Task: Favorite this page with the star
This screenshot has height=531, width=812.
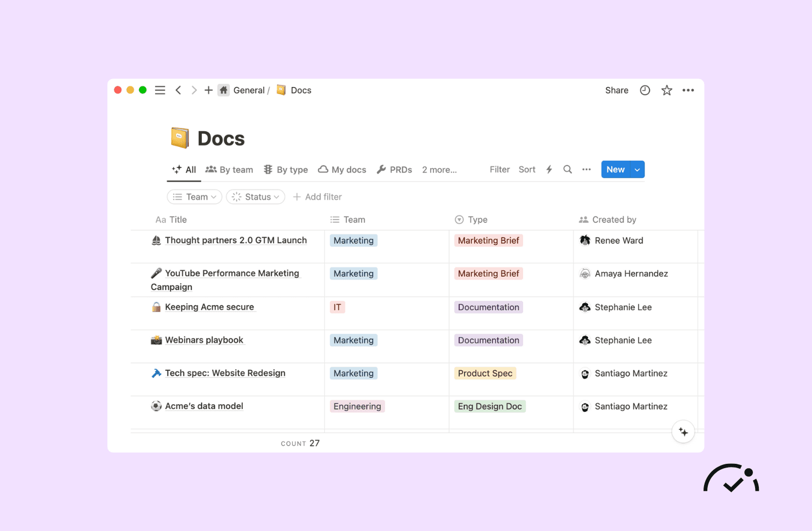Action: [666, 90]
